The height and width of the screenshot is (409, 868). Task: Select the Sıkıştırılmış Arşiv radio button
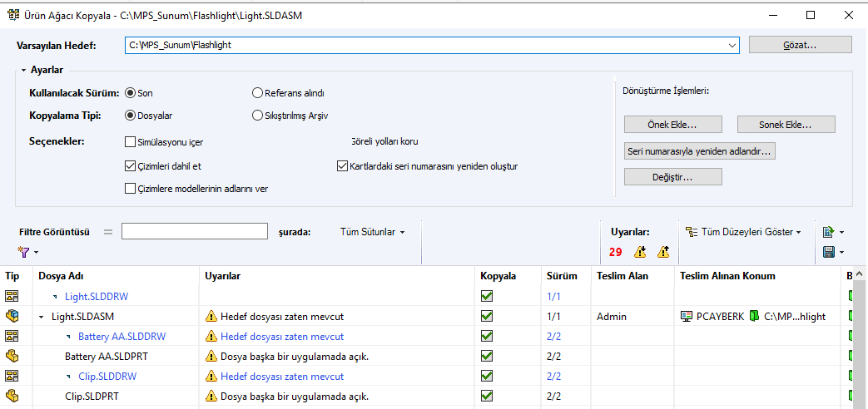[x=257, y=116]
